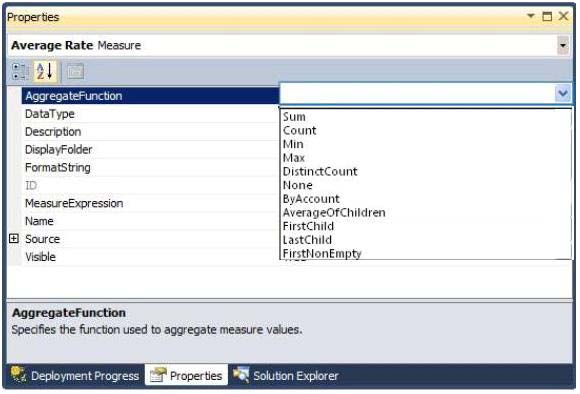The height and width of the screenshot is (394, 580).
Task: Select the MeasureExpression property row
Action: point(150,203)
